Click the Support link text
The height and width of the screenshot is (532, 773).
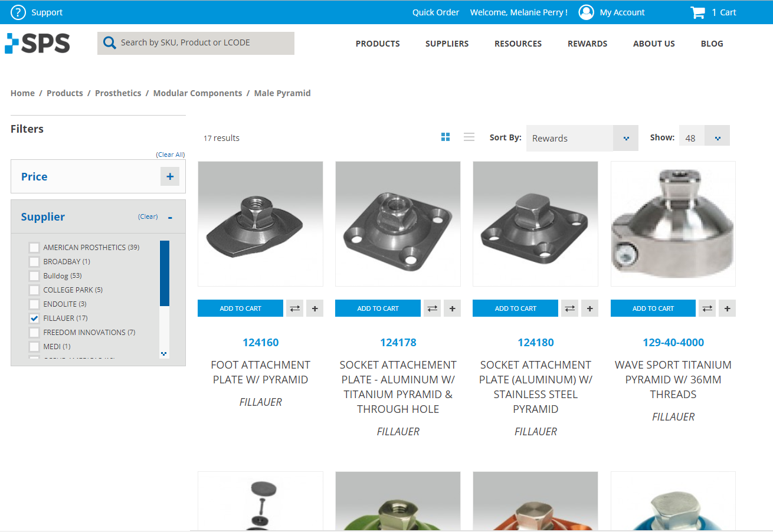tap(47, 12)
